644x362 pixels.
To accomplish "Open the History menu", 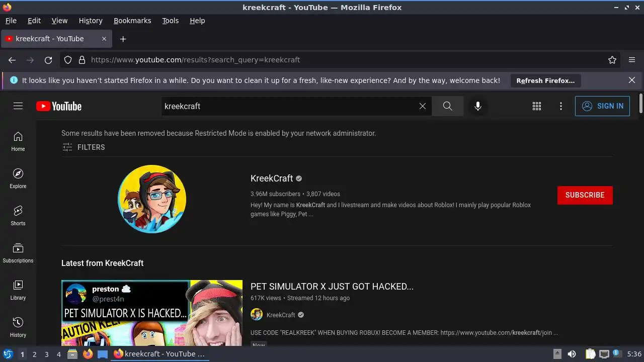I will pyautogui.click(x=91, y=21).
